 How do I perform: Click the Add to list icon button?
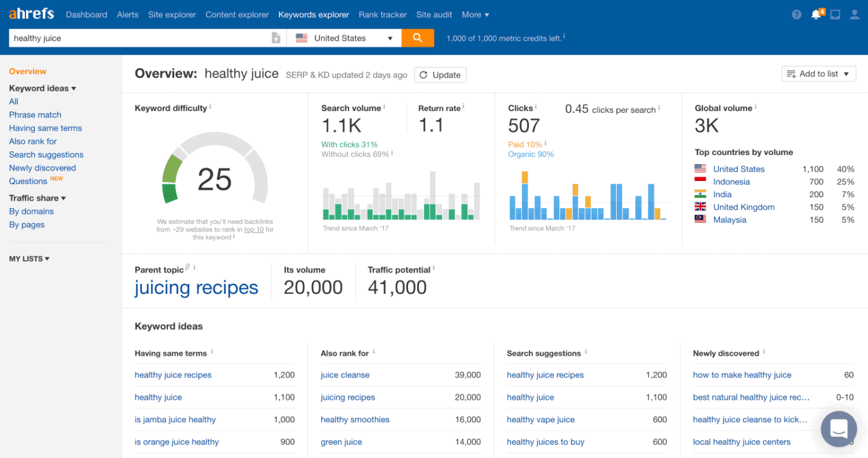(x=792, y=73)
